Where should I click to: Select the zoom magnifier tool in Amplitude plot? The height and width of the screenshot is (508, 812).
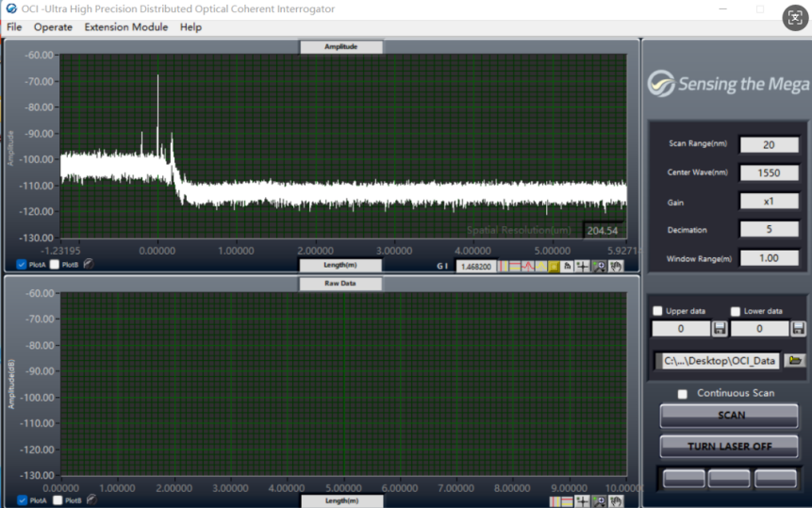pyautogui.click(x=599, y=267)
